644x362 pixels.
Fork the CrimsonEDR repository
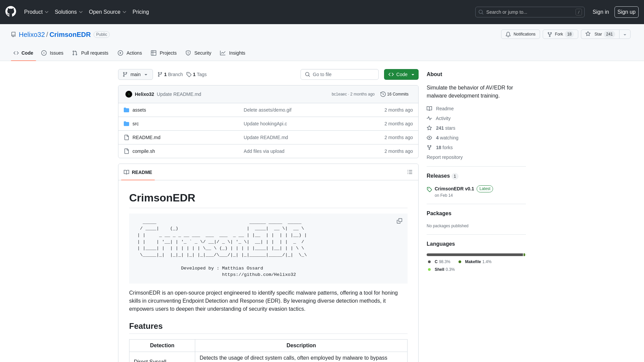click(x=560, y=34)
